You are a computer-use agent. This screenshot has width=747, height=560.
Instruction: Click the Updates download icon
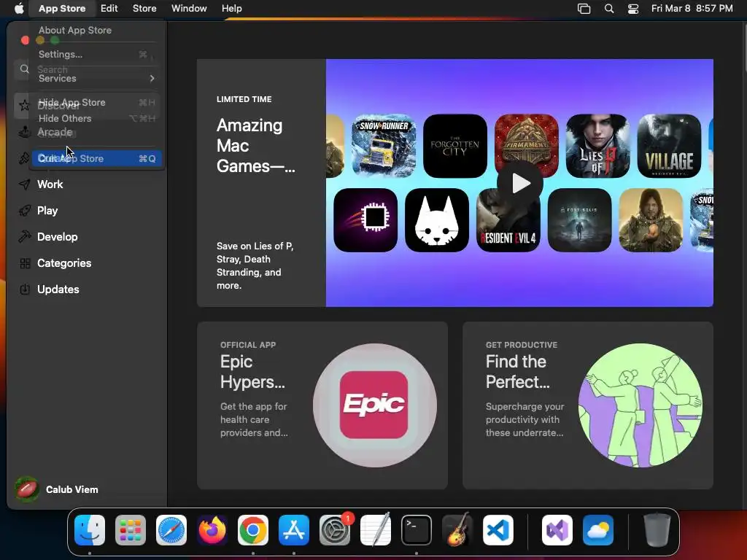pyautogui.click(x=25, y=289)
